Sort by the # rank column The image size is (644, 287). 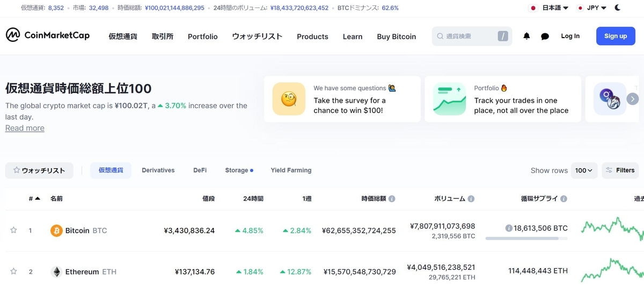click(34, 199)
